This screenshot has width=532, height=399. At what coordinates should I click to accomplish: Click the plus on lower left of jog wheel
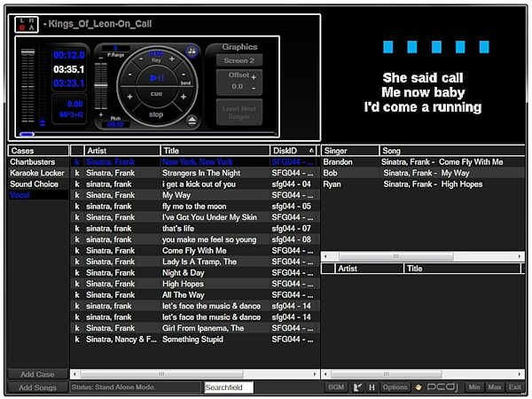[130, 97]
